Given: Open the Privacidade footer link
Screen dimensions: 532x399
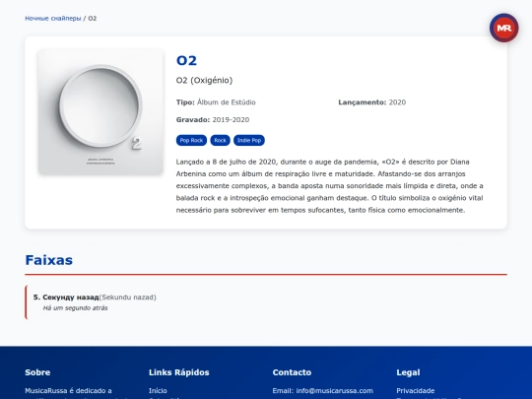Looking at the screenshot, I should coord(416,390).
